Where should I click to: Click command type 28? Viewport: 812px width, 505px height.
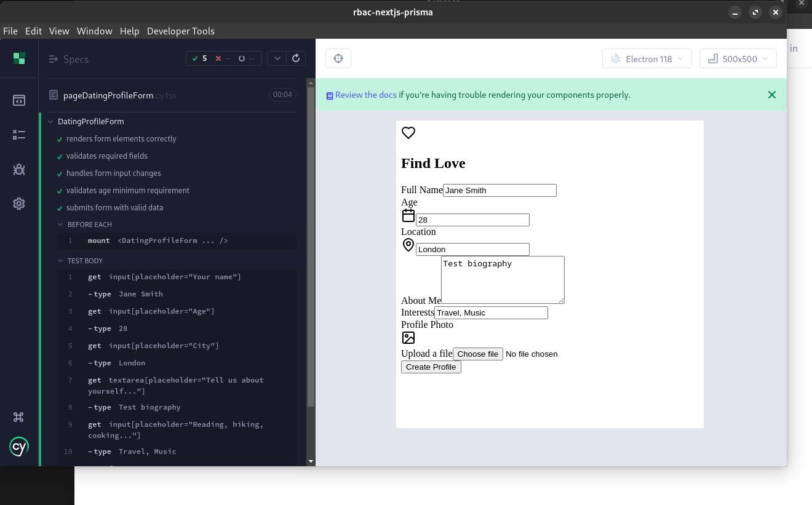tap(177, 328)
